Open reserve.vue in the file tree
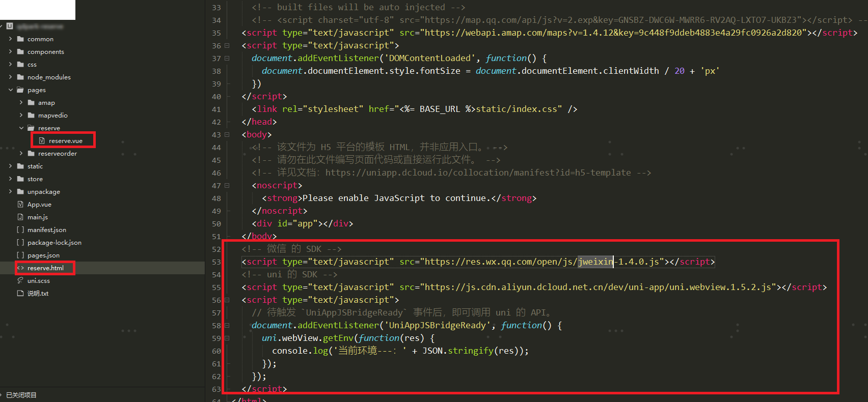 tap(66, 141)
